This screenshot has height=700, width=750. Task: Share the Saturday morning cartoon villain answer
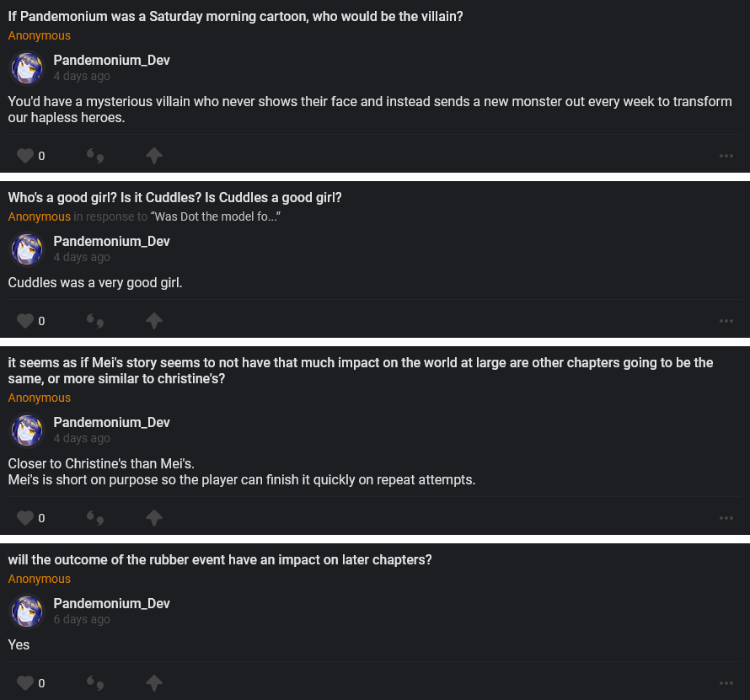[153, 156]
